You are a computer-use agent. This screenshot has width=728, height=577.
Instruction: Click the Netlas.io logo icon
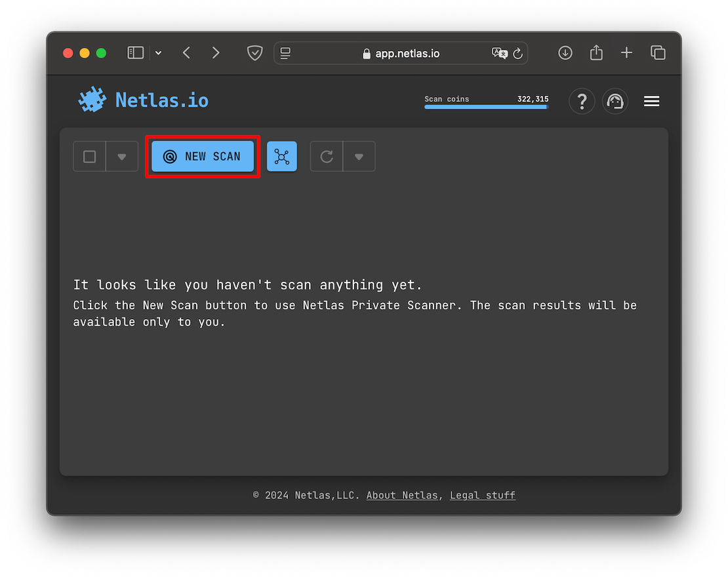pos(92,100)
